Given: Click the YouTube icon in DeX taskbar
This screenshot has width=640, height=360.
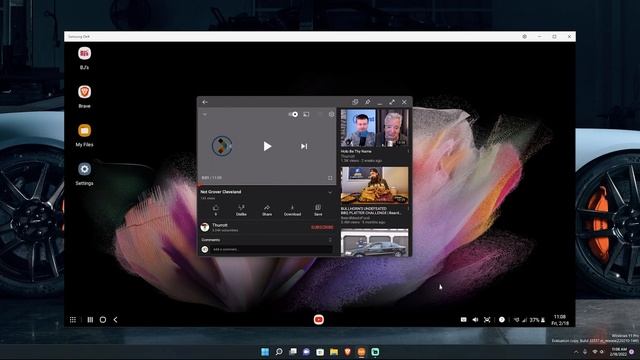Looking at the screenshot, I should click(319, 320).
